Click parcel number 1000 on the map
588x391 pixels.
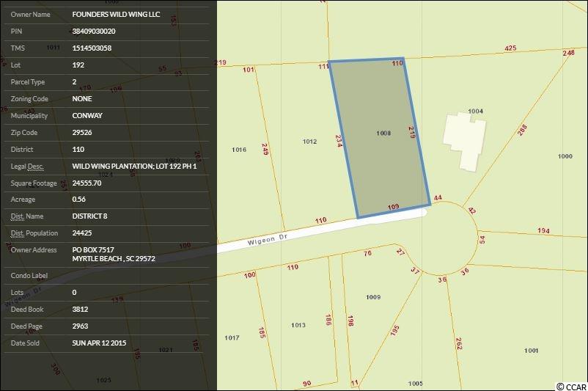[565, 156]
